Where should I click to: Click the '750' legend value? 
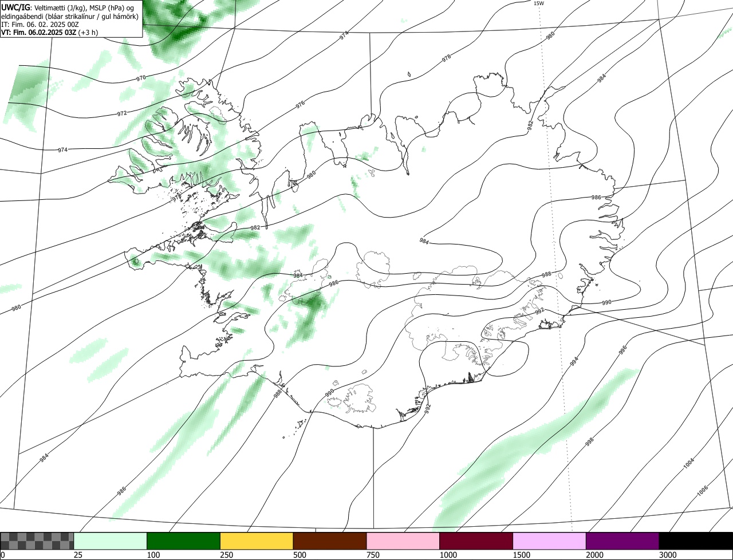click(x=373, y=555)
